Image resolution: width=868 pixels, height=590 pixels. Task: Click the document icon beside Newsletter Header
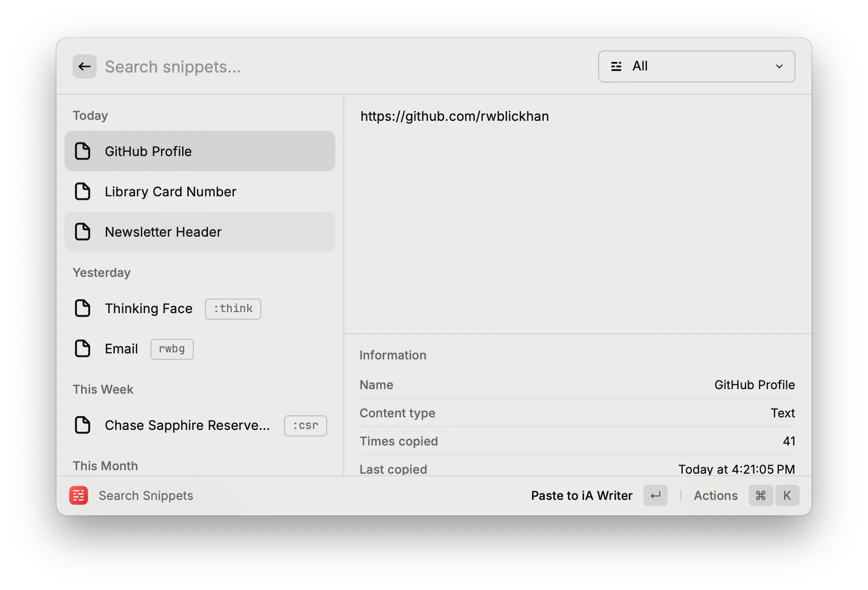(x=83, y=232)
